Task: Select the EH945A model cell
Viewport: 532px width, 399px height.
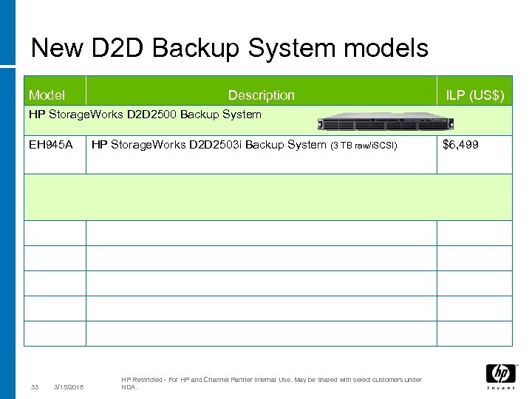Action: [x=55, y=154]
